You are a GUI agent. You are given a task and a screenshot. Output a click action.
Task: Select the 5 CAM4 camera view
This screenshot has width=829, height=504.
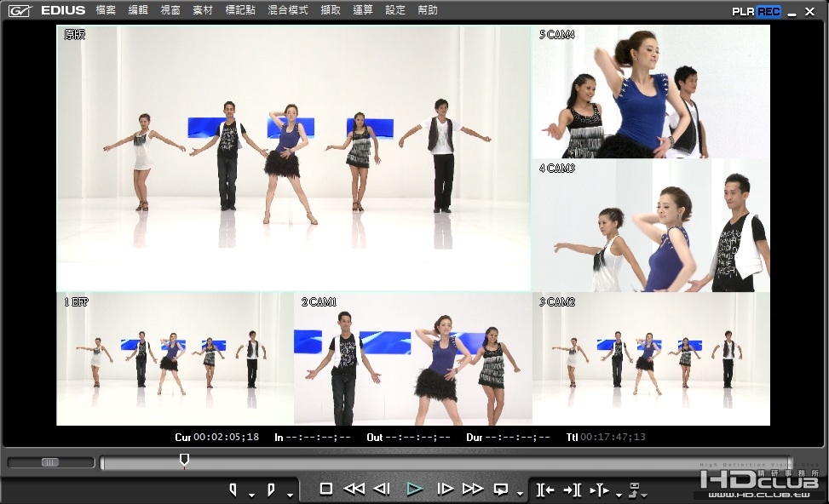651,91
